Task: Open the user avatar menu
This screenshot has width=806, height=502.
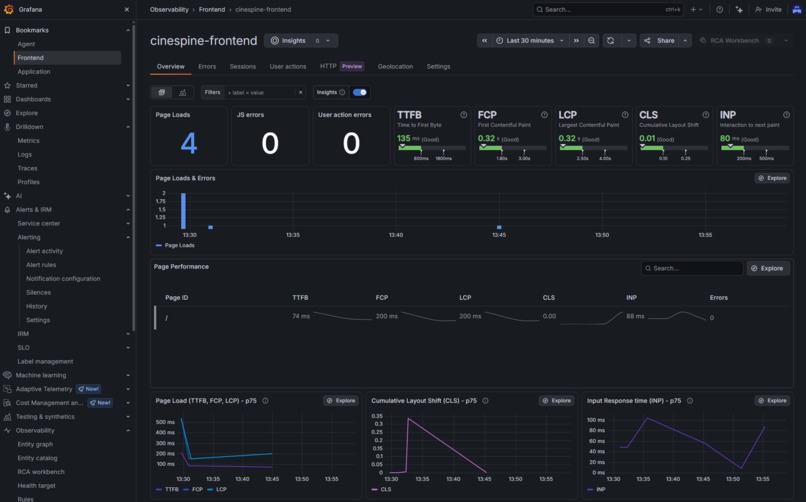Action: click(796, 9)
